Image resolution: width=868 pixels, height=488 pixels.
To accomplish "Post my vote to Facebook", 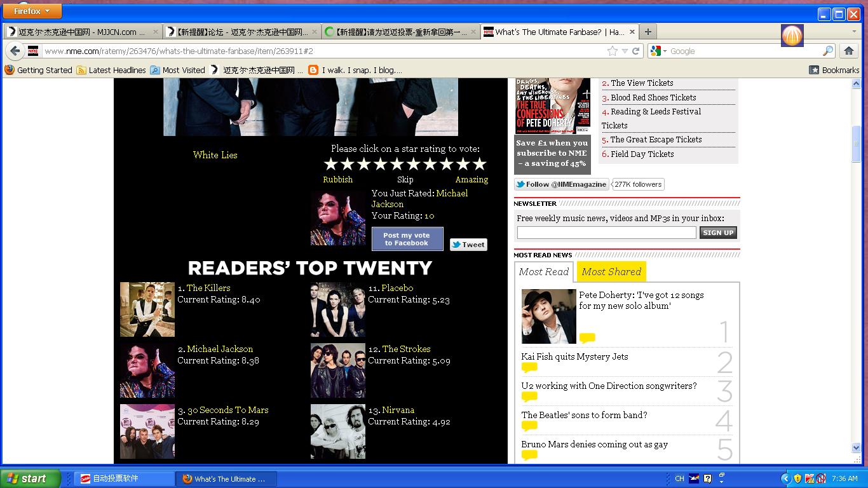I will (407, 239).
